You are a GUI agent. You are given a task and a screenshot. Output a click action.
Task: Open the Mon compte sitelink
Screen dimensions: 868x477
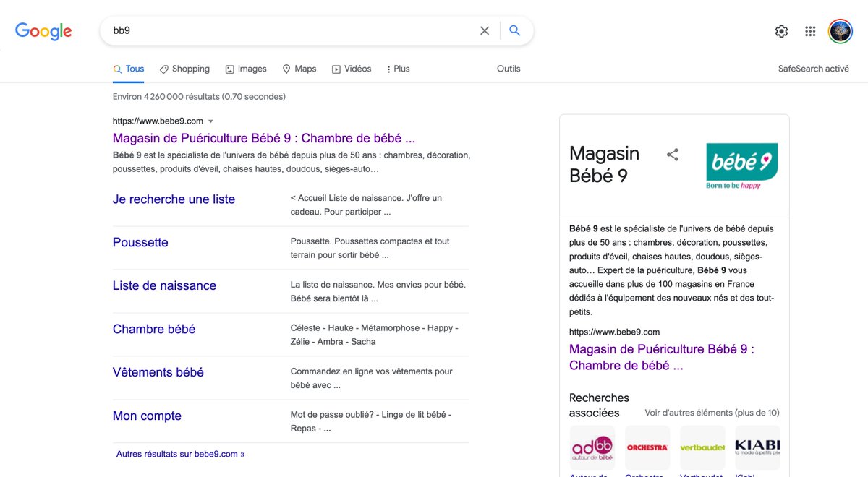pos(147,416)
